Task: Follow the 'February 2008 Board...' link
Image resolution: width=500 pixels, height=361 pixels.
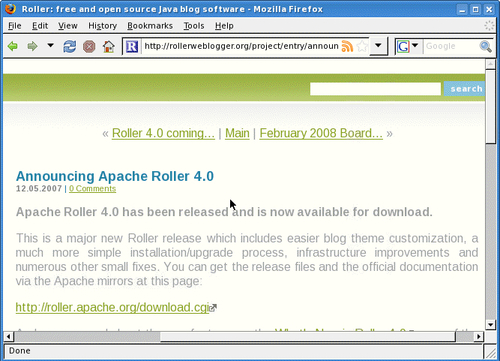Action: (x=321, y=133)
